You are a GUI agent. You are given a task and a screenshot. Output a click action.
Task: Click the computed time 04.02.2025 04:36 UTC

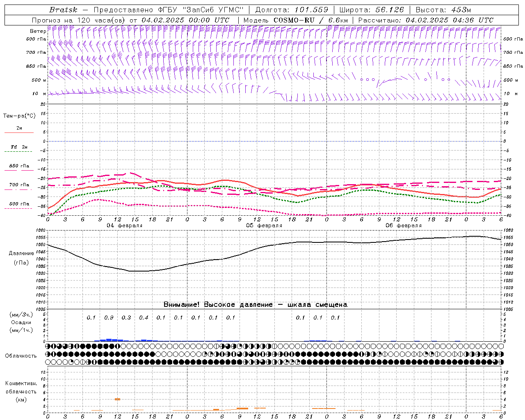point(450,20)
